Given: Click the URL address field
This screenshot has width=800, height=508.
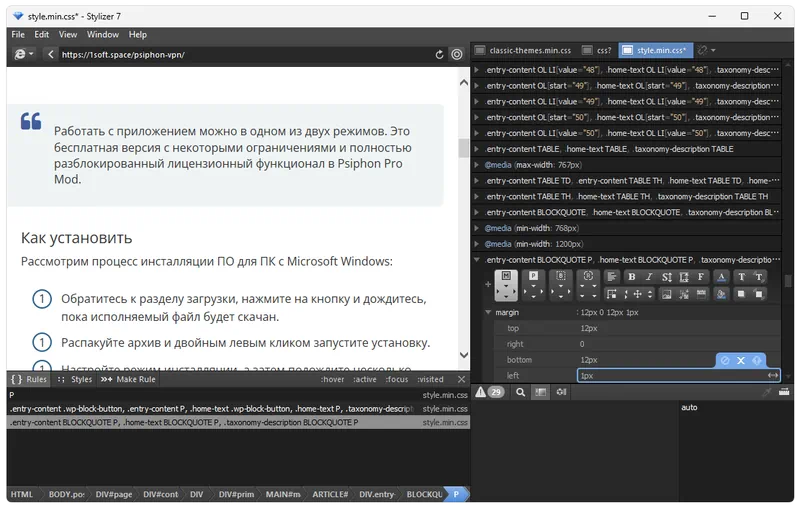Looking at the screenshot, I should (245, 54).
